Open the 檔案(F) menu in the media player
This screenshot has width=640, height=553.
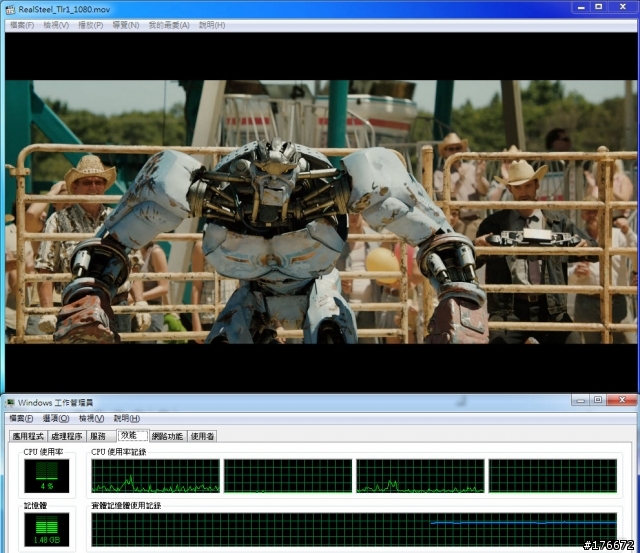point(22,25)
